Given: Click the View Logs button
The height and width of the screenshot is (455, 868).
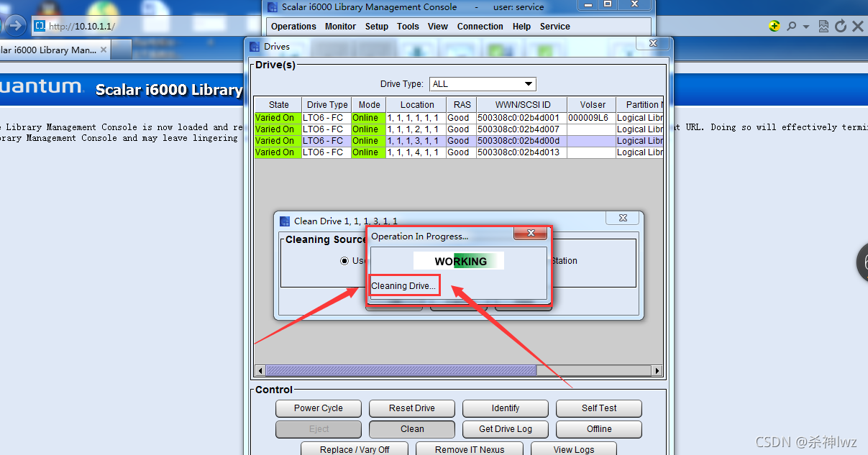Looking at the screenshot, I should pyautogui.click(x=574, y=449).
